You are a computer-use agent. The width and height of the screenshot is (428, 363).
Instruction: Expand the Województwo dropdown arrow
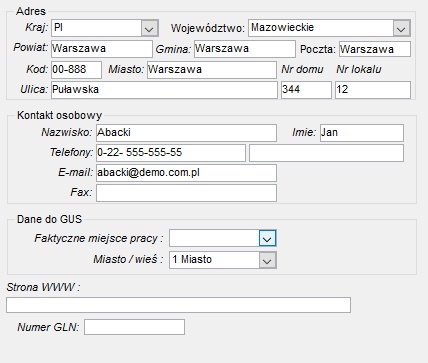[402, 28]
